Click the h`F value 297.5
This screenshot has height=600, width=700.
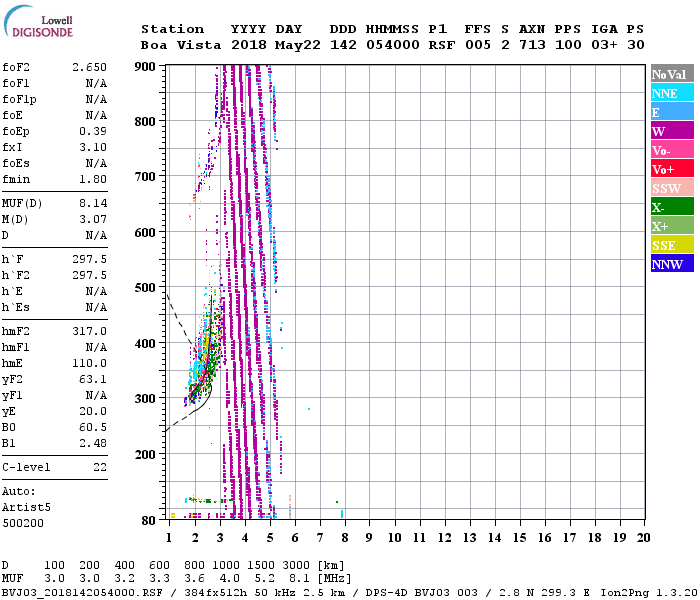click(89, 259)
